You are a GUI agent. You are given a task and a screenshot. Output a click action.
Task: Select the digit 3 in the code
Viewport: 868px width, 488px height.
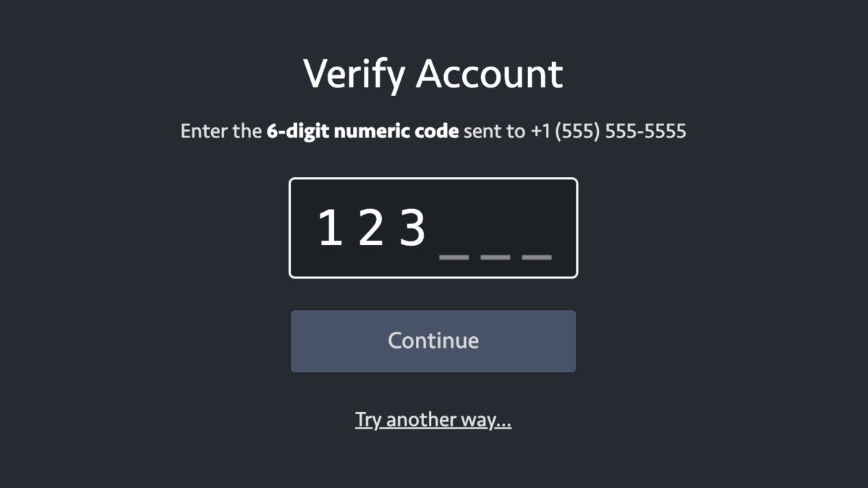click(x=414, y=226)
